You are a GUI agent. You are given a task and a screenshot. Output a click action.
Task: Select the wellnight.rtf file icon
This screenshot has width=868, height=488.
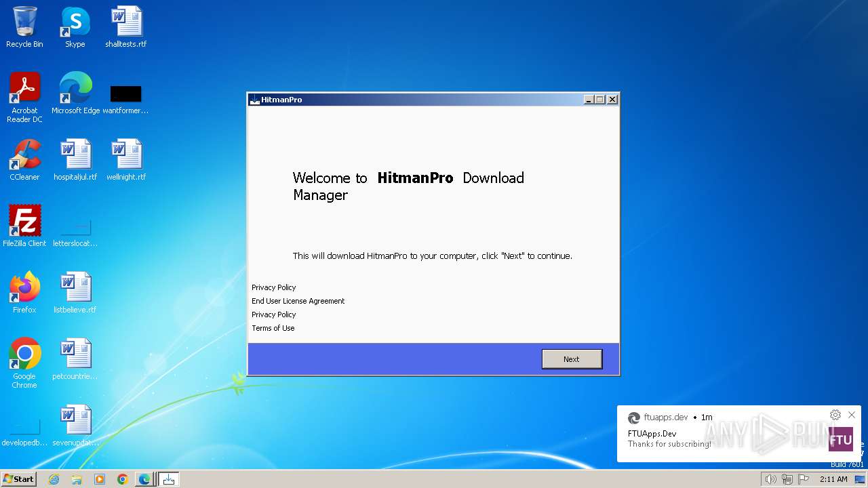(x=126, y=160)
